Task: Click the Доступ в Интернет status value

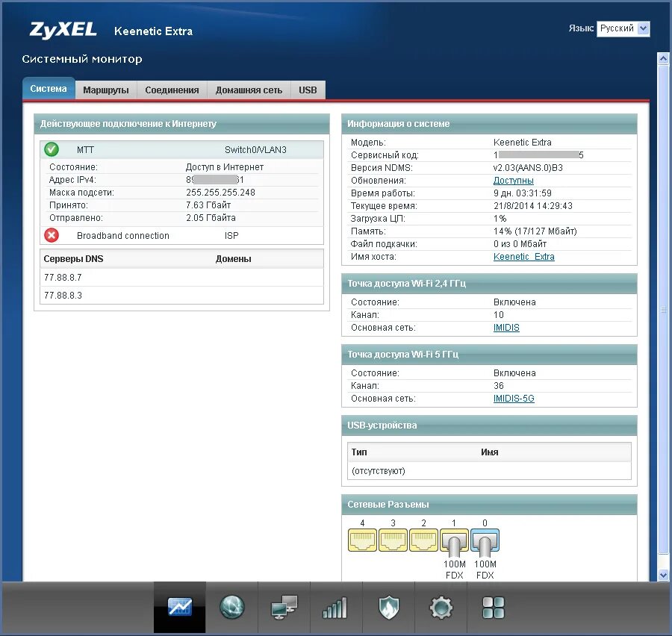Action: (225, 167)
